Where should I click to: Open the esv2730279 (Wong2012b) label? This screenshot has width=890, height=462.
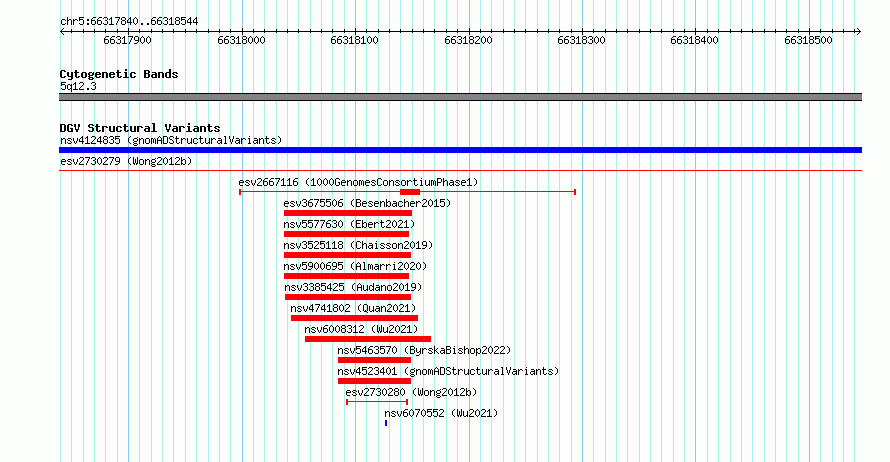click(x=126, y=161)
